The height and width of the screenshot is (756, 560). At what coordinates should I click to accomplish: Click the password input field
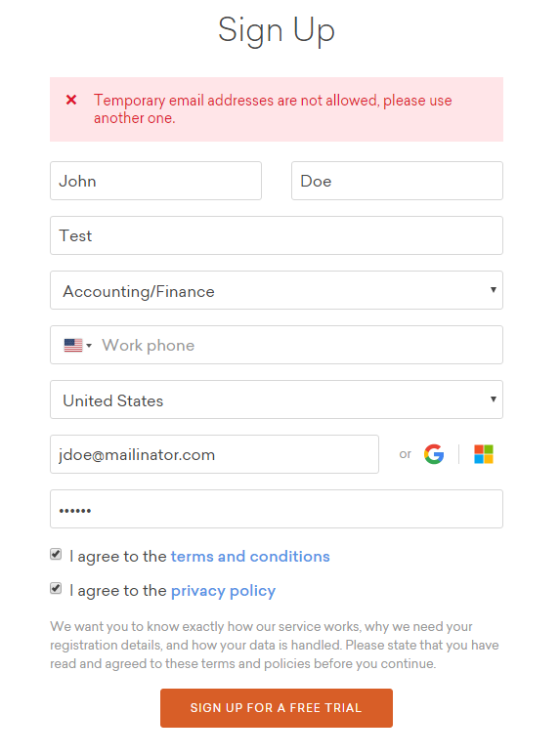tap(277, 509)
